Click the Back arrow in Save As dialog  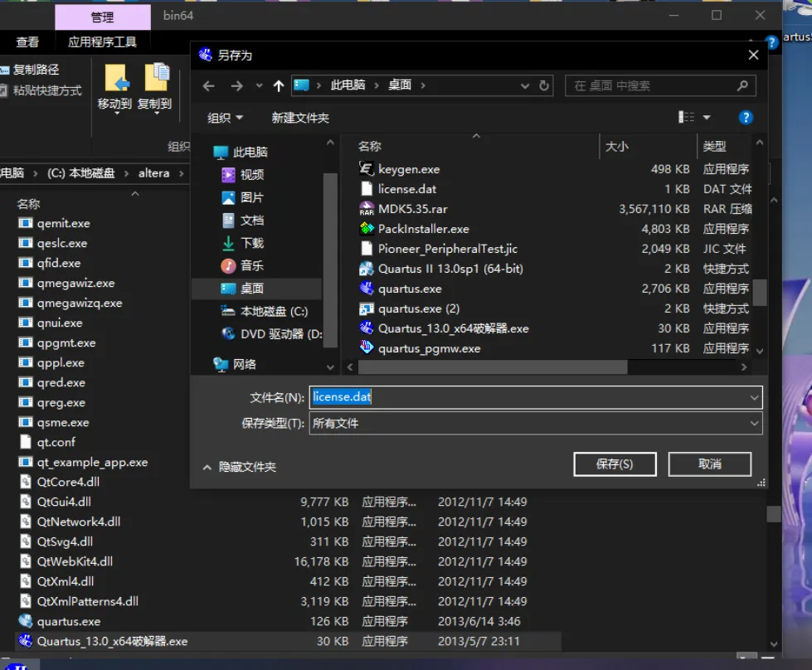tap(209, 86)
